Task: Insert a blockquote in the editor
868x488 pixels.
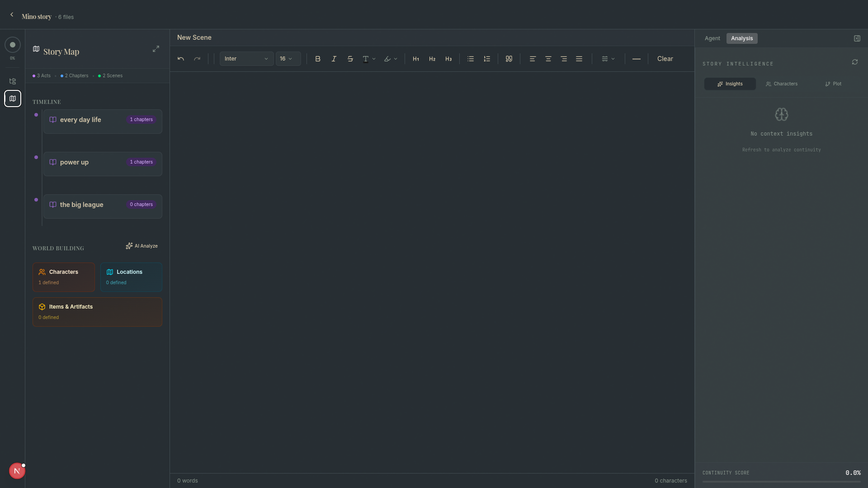Action: pos(509,59)
